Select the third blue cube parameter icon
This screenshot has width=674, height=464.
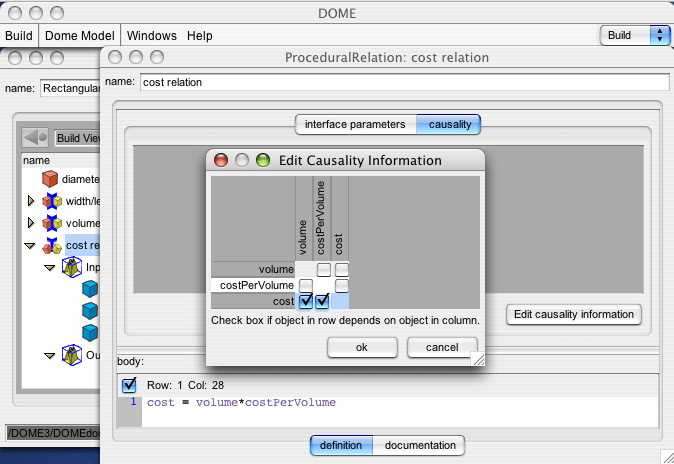click(x=90, y=333)
